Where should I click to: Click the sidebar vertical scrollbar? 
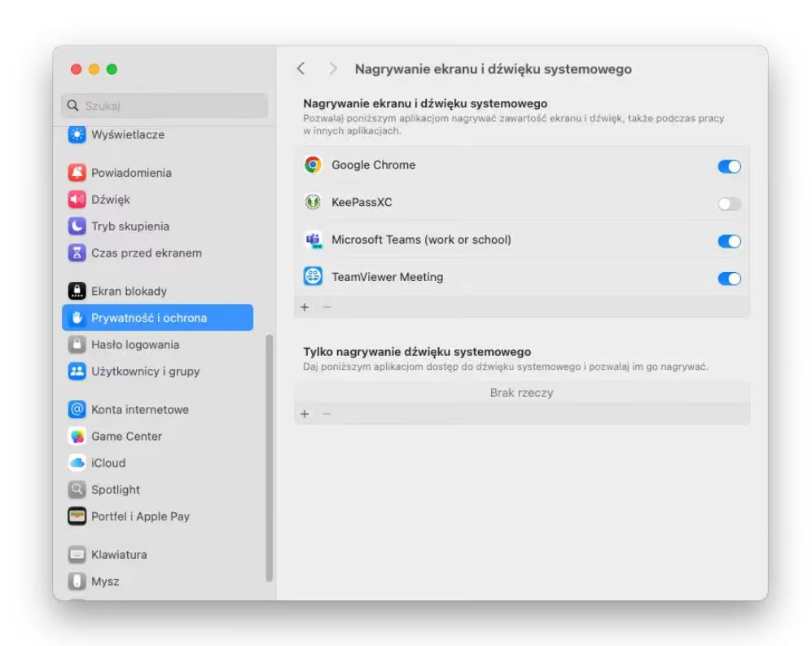(270, 456)
